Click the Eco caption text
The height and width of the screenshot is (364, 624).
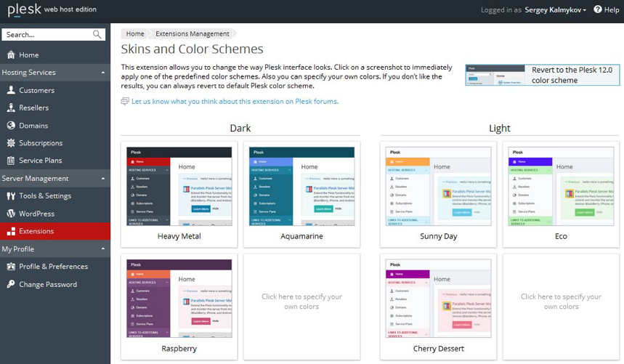click(561, 236)
